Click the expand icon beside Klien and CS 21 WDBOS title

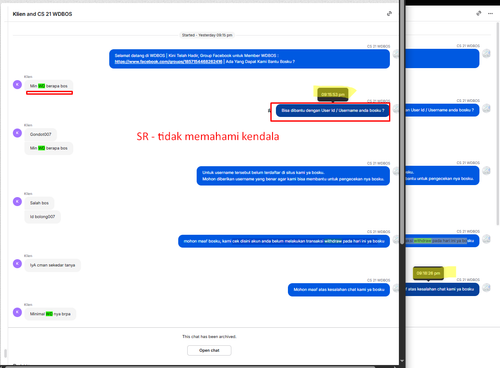coord(389,14)
